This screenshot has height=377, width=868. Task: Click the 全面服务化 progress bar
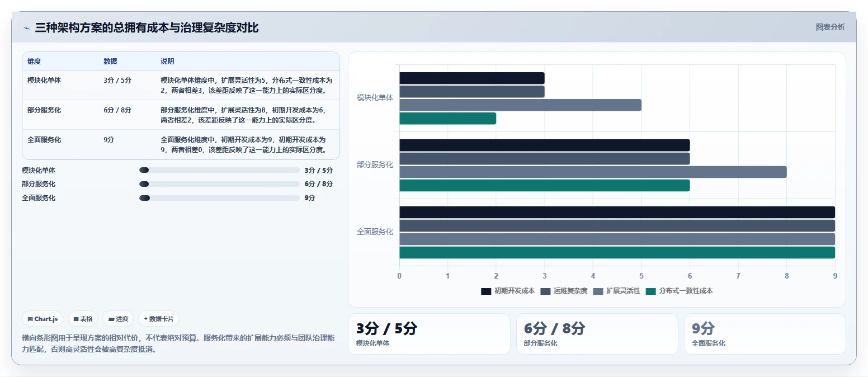[219, 198]
